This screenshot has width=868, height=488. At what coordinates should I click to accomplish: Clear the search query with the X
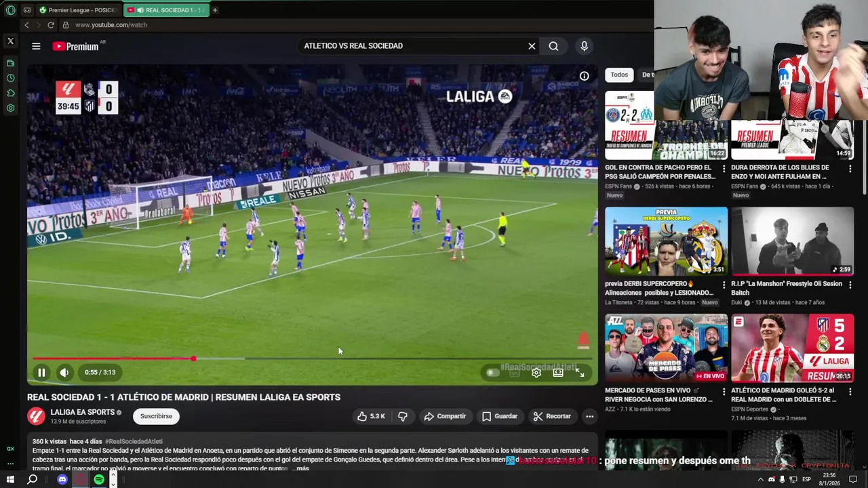click(x=532, y=46)
